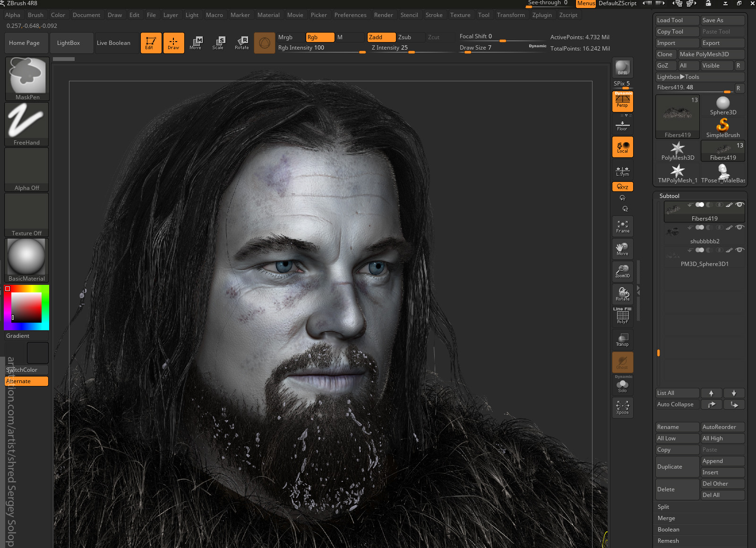
Task: Switch to Move mode in top shelf
Action: coord(196,43)
